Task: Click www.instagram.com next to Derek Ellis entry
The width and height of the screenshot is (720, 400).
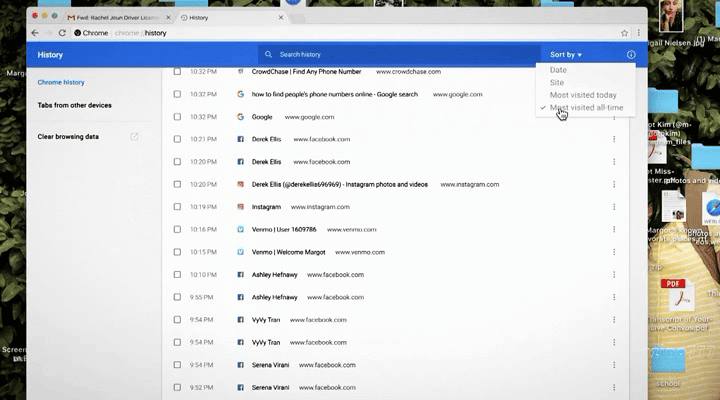Action: (470, 184)
